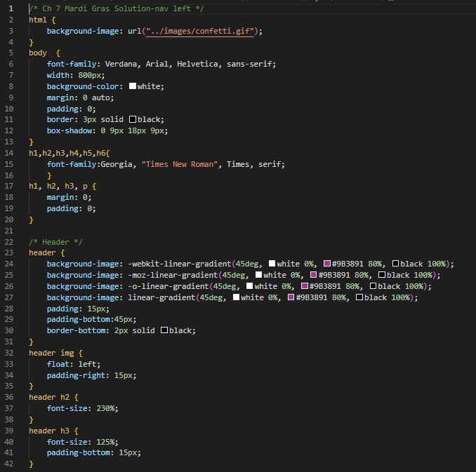This screenshot has width=476, height=472.
Task: Click 'header img' selector text
Action: click(51, 353)
